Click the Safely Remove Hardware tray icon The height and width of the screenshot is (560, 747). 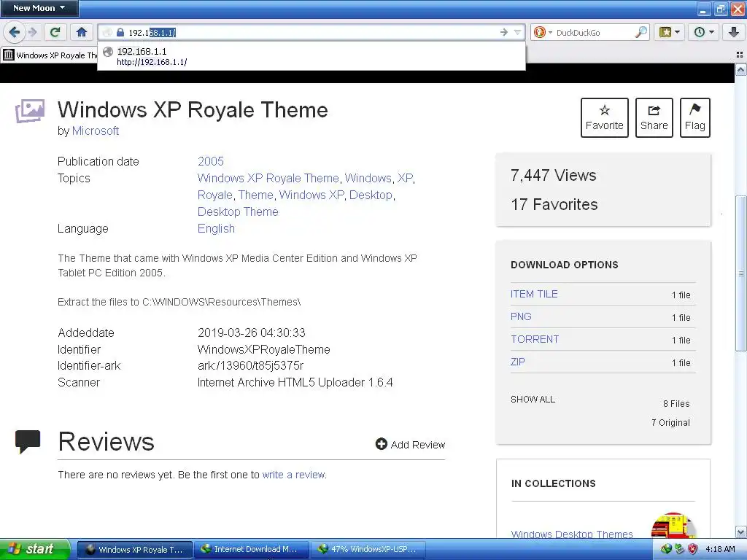679,549
